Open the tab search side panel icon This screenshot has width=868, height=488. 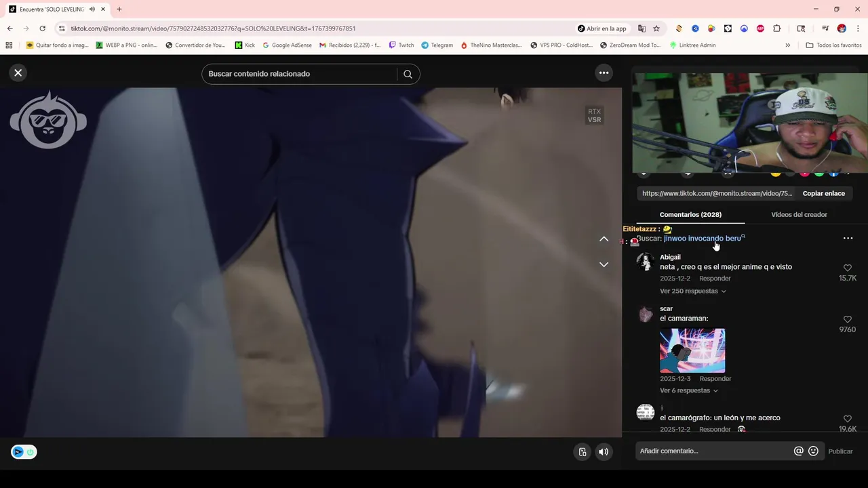(801, 28)
